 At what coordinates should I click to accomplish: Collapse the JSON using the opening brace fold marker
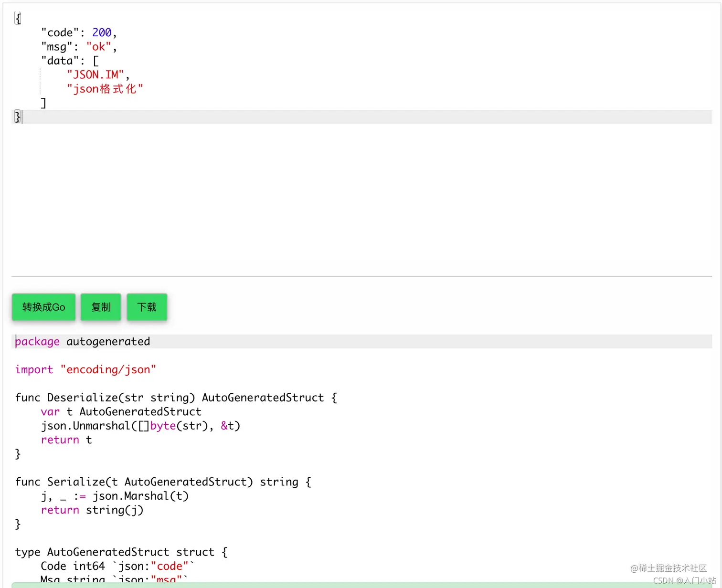click(x=17, y=18)
